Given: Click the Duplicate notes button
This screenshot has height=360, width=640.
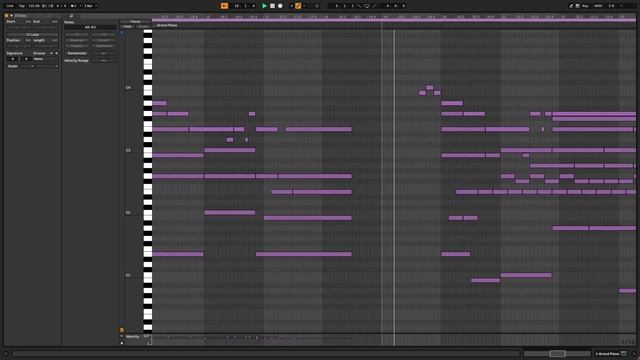Looking at the screenshot, I should pos(104,46).
